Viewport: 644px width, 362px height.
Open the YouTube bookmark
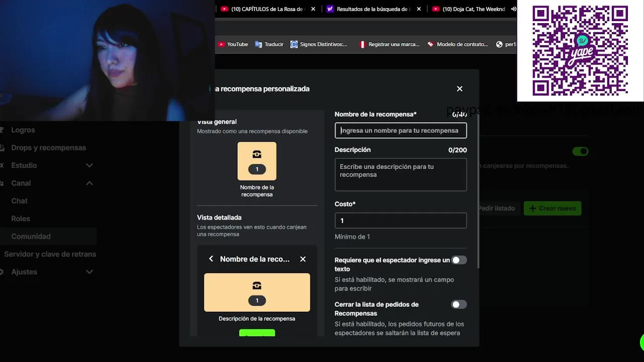click(232, 44)
